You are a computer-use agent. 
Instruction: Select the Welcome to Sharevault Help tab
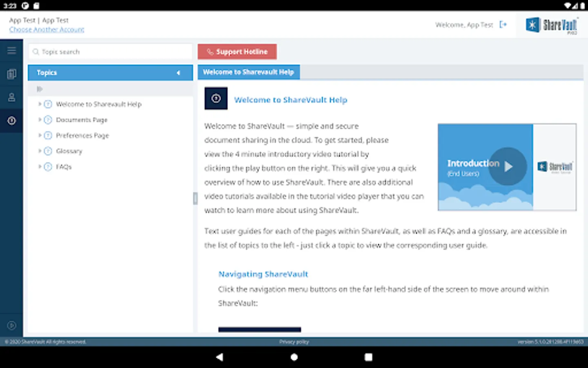[249, 72]
